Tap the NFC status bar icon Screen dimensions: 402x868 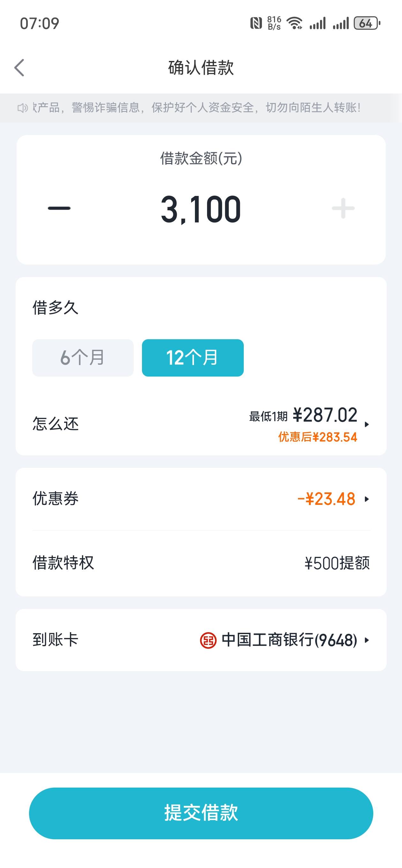[x=256, y=23]
